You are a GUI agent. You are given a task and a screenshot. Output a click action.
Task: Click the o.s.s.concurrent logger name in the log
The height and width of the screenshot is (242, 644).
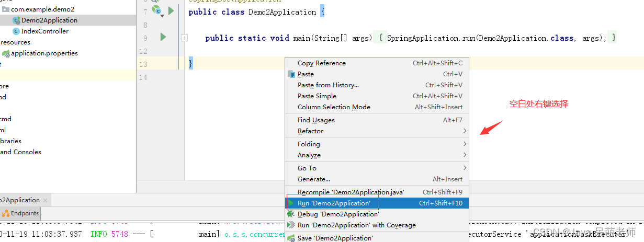pos(254,234)
